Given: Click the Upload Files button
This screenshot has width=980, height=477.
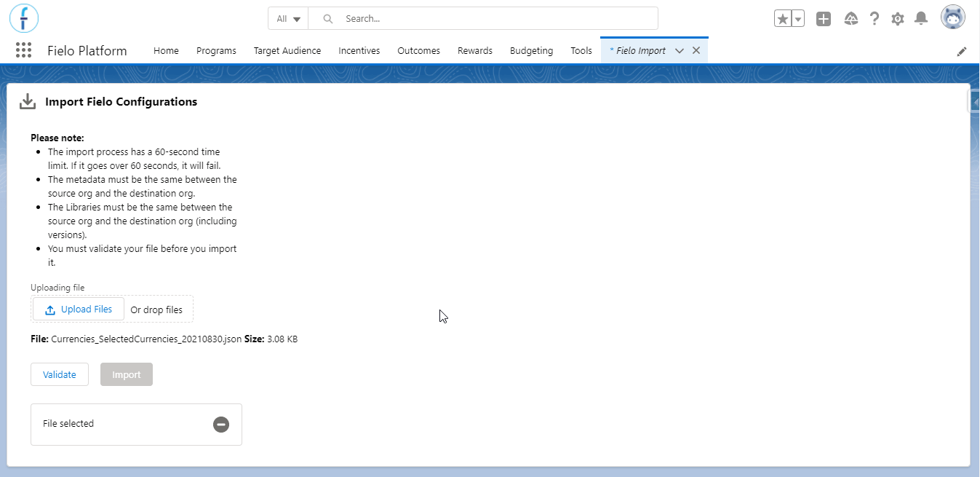Looking at the screenshot, I should [x=79, y=310].
